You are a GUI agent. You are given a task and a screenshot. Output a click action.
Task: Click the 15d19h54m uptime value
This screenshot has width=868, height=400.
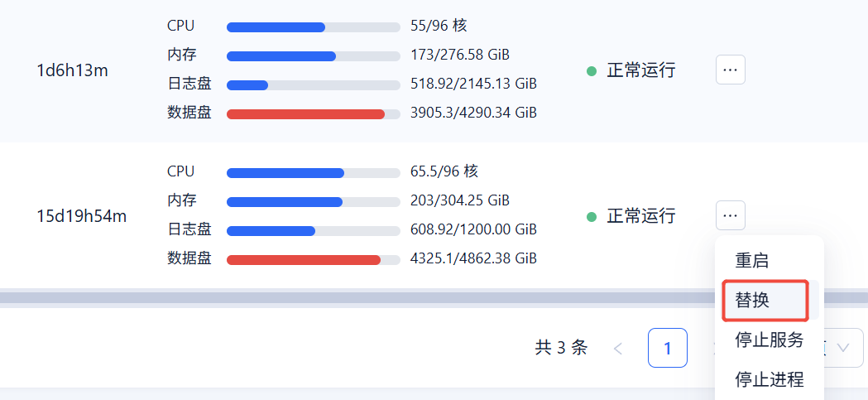(82, 217)
